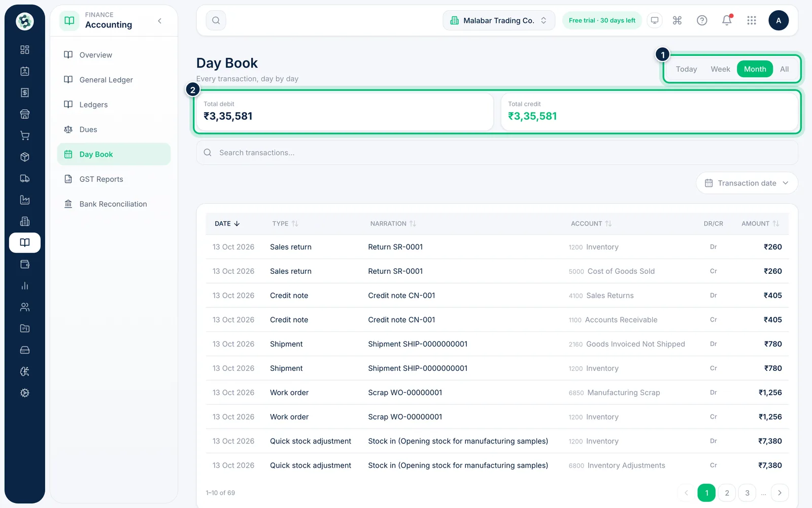This screenshot has height=508, width=812.
Task: Sort the table by Narration column
Action: pyautogui.click(x=393, y=224)
